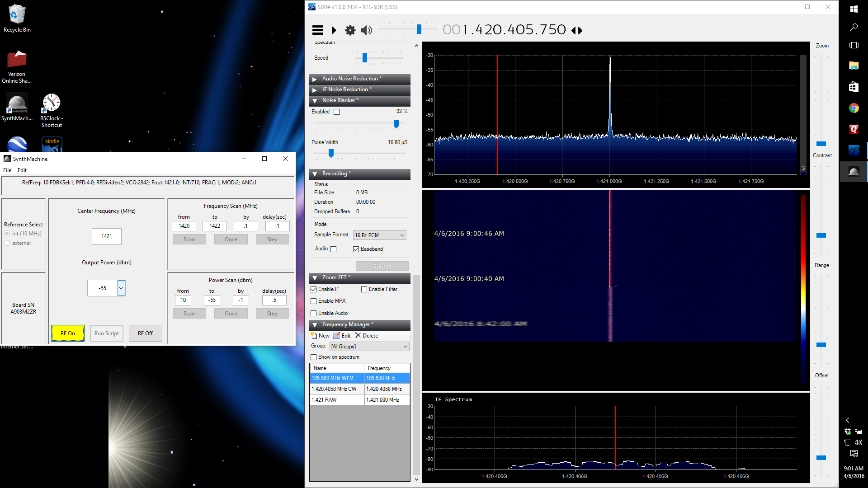
Task: Click the frequency step arrows icon
Action: (x=577, y=31)
